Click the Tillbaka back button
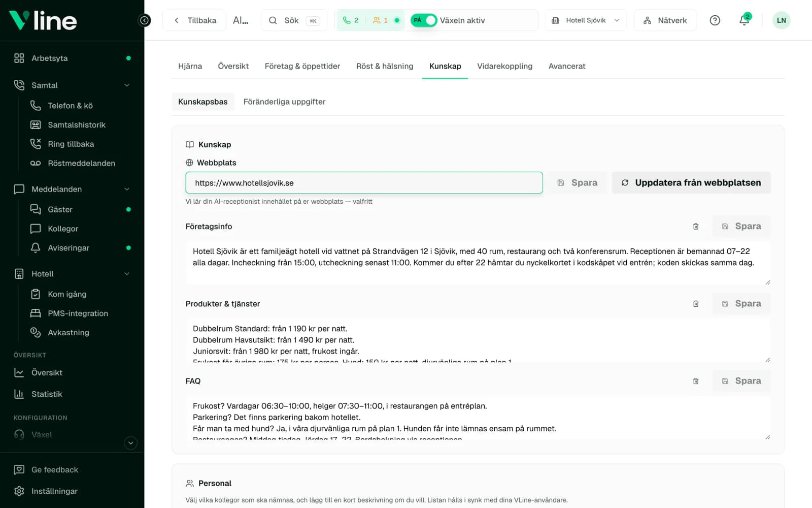 (x=194, y=20)
